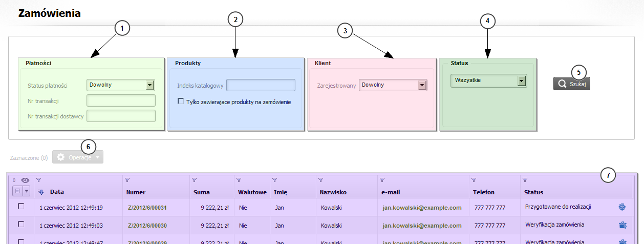The image size is (644, 244).
Task: Tick the checkbox for order Z/2012/6/00030
Action: pyautogui.click(x=21, y=224)
